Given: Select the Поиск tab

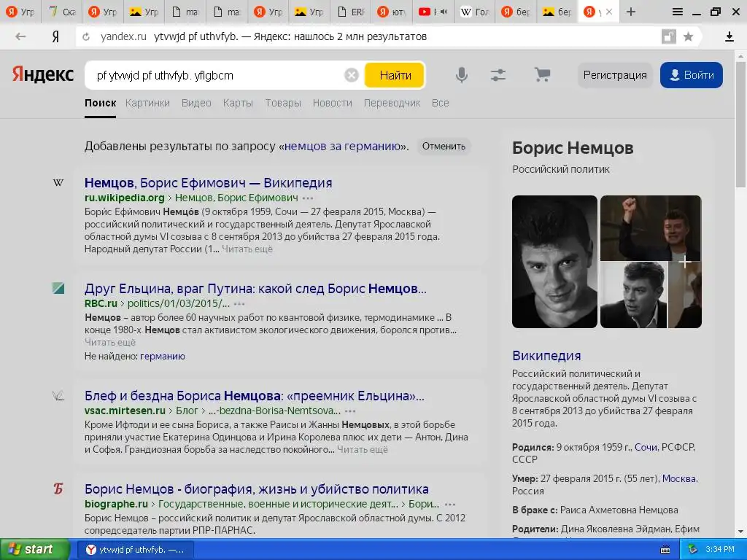Looking at the screenshot, I should pyautogui.click(x=100, y=103).
